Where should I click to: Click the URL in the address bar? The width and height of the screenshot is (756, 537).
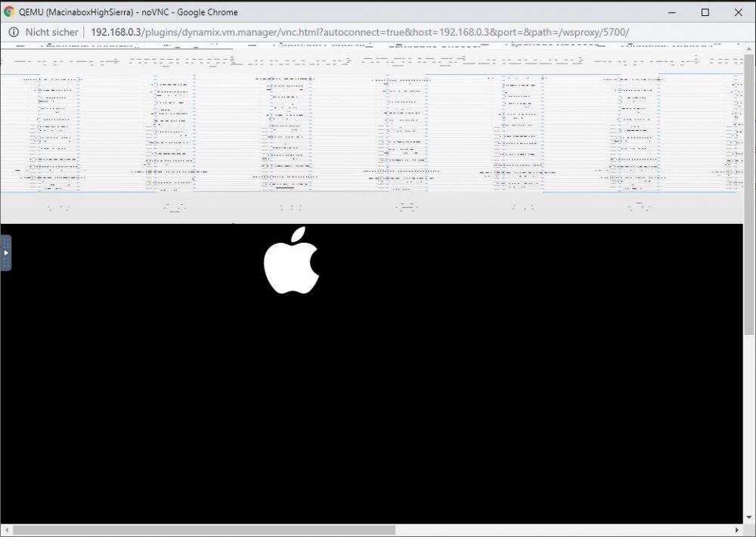point(360,33)
